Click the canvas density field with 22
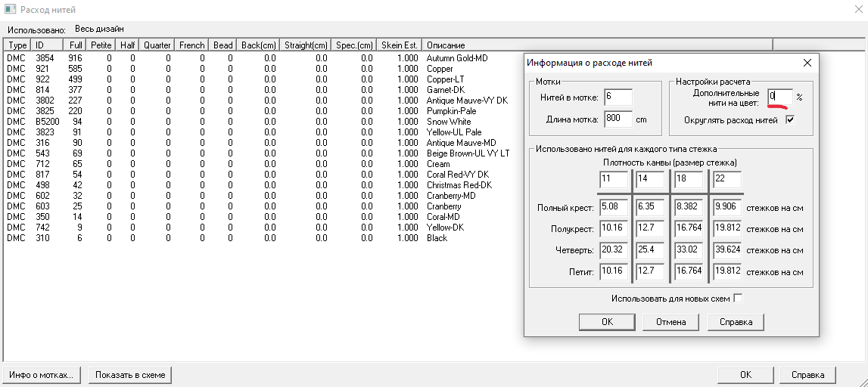 pos(726,179)
